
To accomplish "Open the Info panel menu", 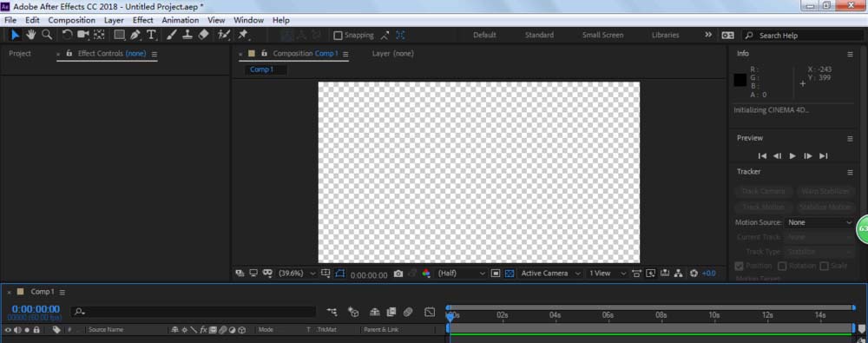I will (x=850, y=55).
